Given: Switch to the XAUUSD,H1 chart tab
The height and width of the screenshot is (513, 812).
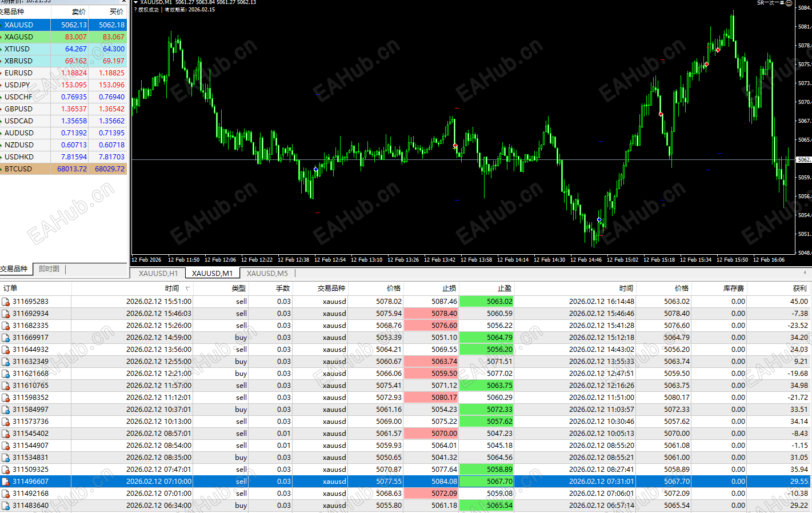Looking at the screenshot, I should coord(158,273).
